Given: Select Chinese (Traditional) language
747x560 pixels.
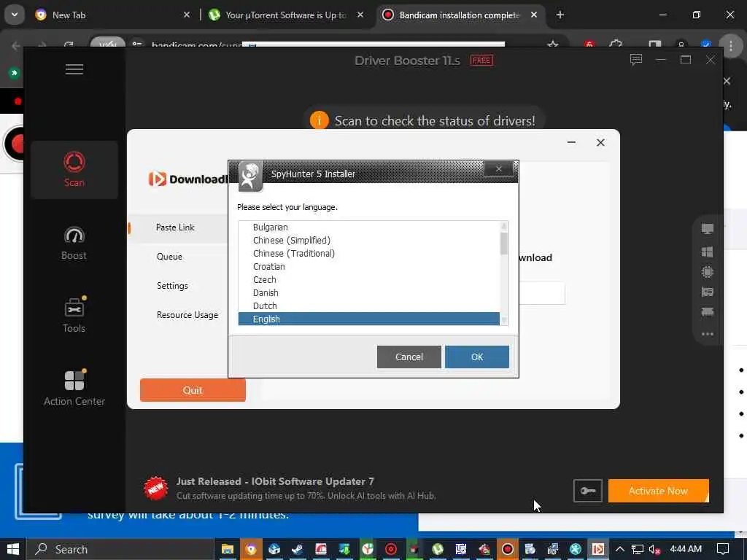Looking at the screenshot, I should 369,253.
